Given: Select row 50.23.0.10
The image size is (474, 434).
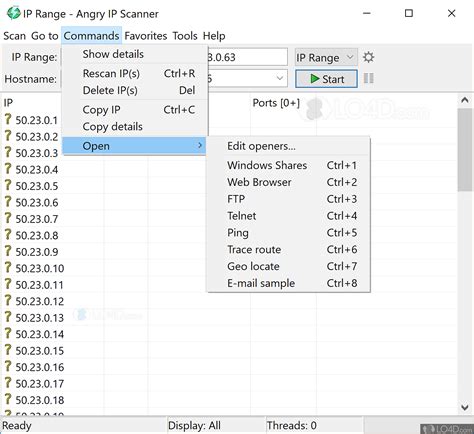Looking at the screenshot, I should (40, 268).
